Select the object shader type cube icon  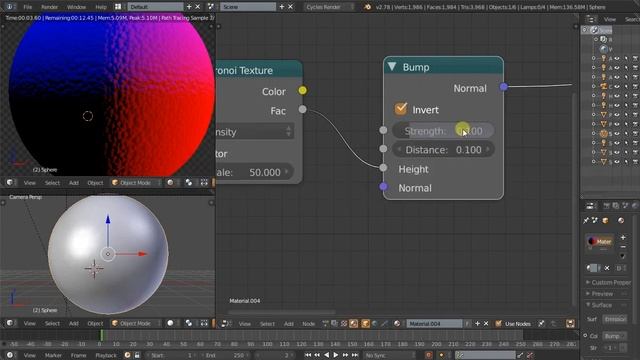(x=365, y=324)
